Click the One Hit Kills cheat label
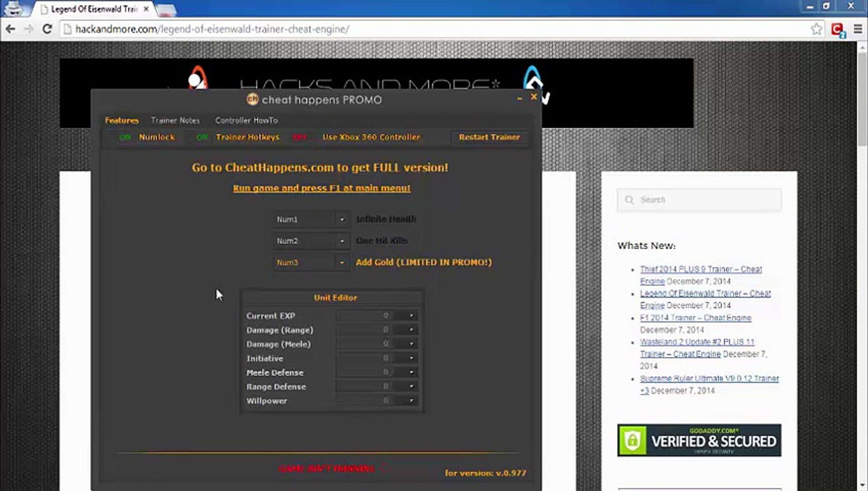This screenshot has width=868, height=491. (x=382, y=241)
